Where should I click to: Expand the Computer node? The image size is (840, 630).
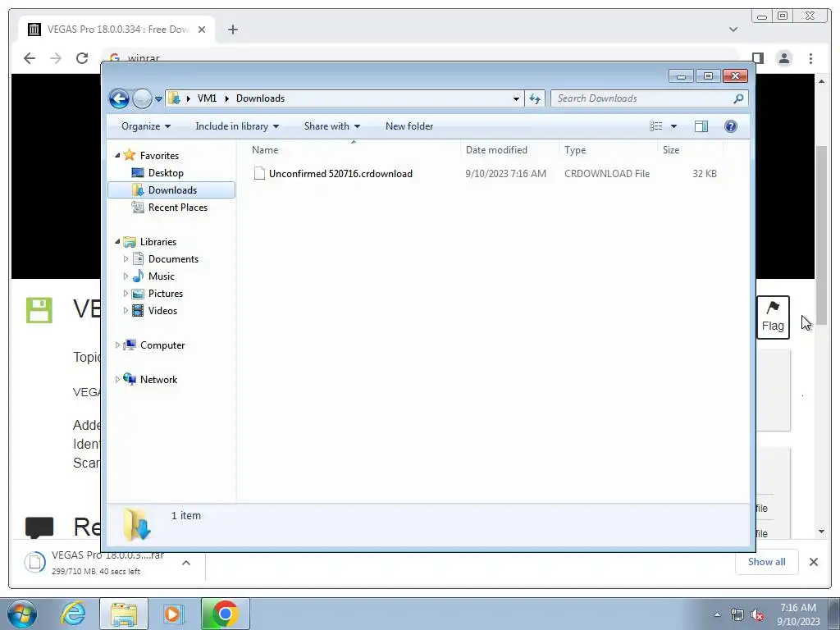(x=118, y=345)
